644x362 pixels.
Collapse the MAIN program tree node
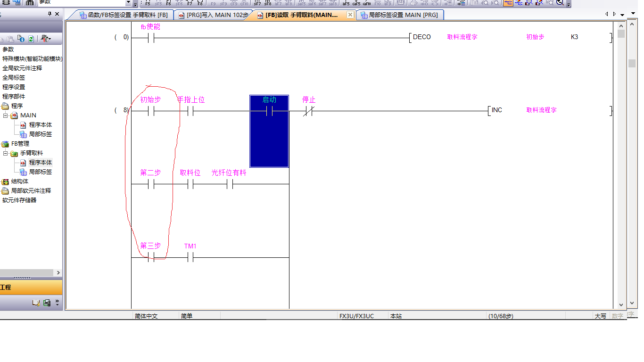click(x=6, y=115)
